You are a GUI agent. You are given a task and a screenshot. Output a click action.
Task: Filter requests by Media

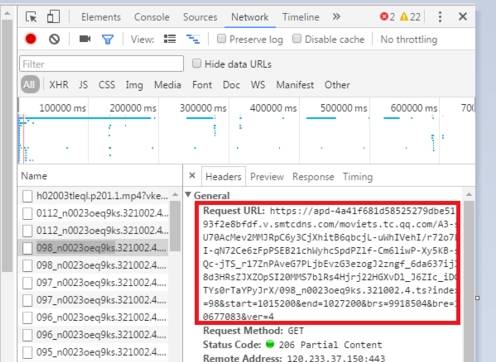click(167, 85)
